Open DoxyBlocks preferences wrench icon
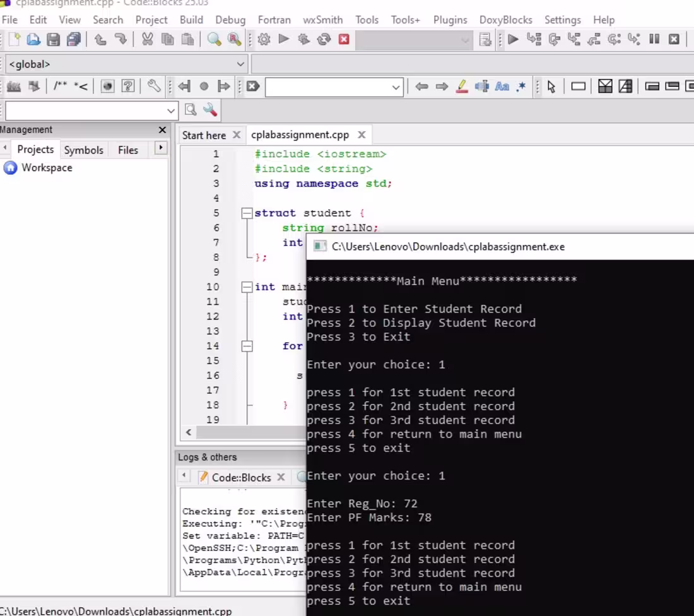This screenshot has height=616, width=694. click(x=153, y=86)
